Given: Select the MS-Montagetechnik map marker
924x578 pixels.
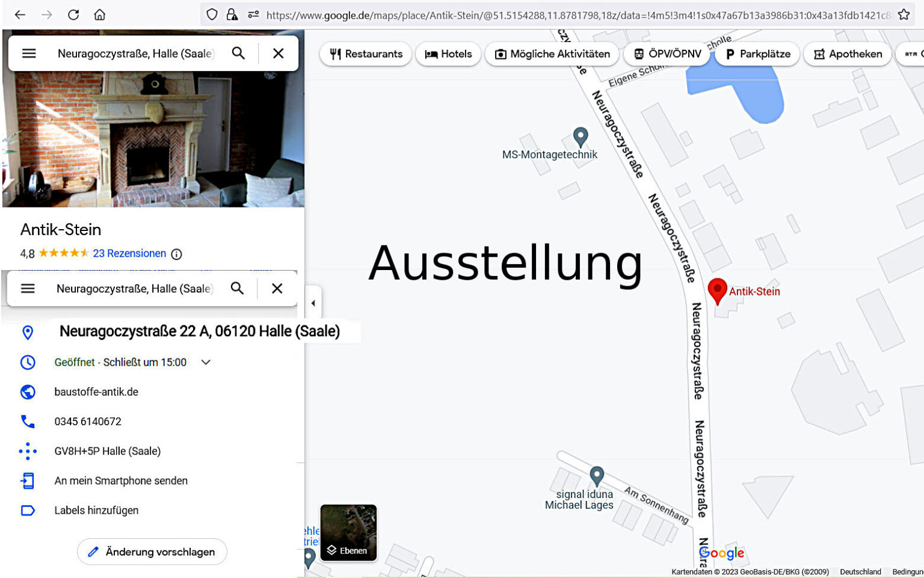Looking at the screenshot, I should (580, 137).
